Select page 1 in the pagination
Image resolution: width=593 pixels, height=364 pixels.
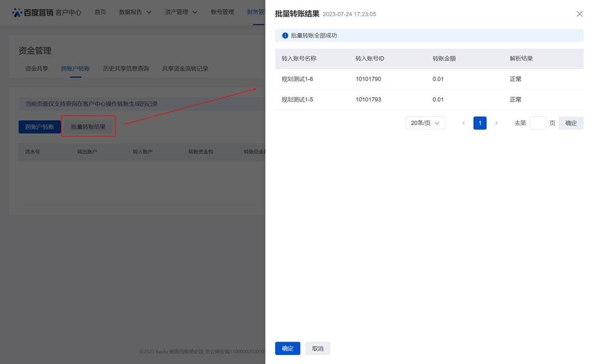pos(480,123)
